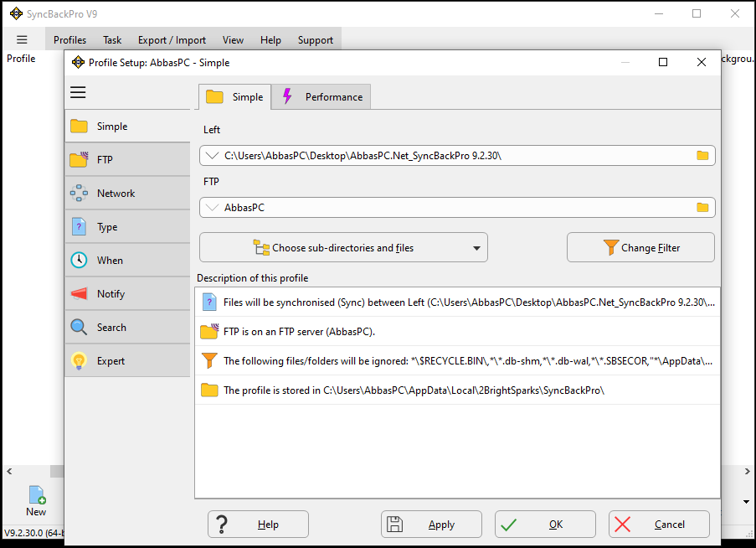The width and height of the screenshot is (756, 548).
Task: Open the Support menu
Action: click(x=316, y=40)
